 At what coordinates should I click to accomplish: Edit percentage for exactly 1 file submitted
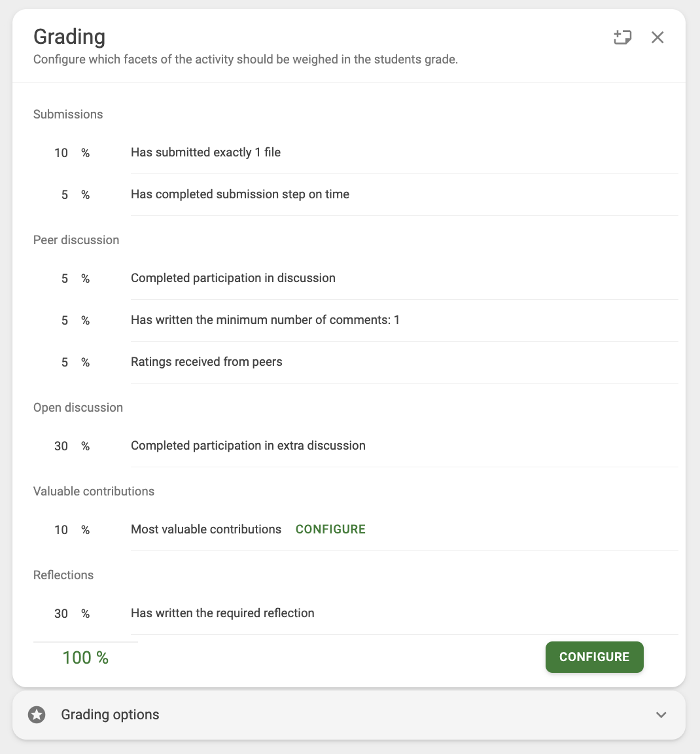click(61, 153)
